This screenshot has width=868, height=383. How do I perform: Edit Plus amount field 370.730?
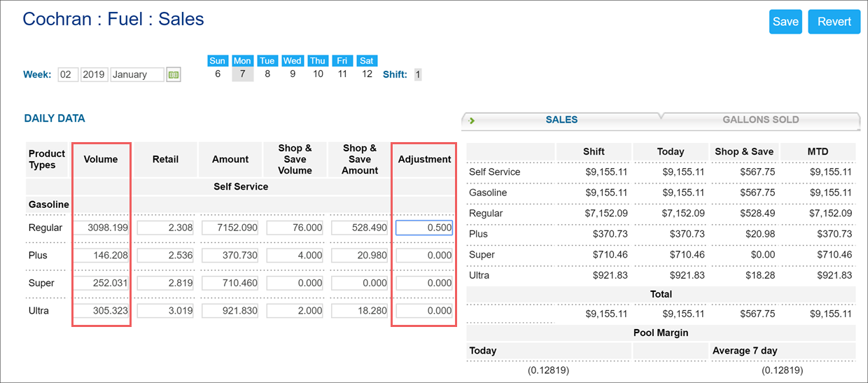[x=231, y=256]
